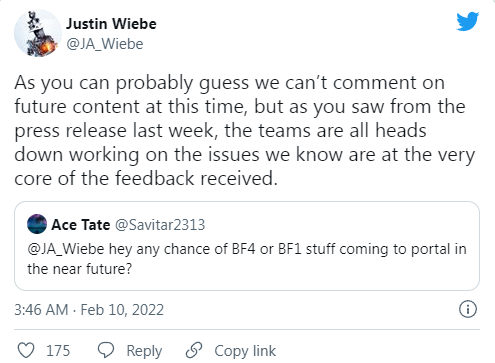Open the tweet info circle icon
This screenshot has height=363, width=495.
pyautogui.click(x=468, y=309)
